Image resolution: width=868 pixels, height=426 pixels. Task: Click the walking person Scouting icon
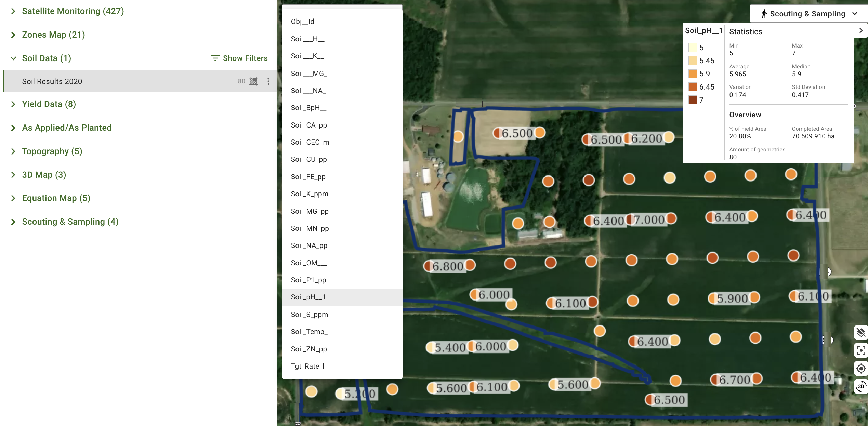pos(764,14)
